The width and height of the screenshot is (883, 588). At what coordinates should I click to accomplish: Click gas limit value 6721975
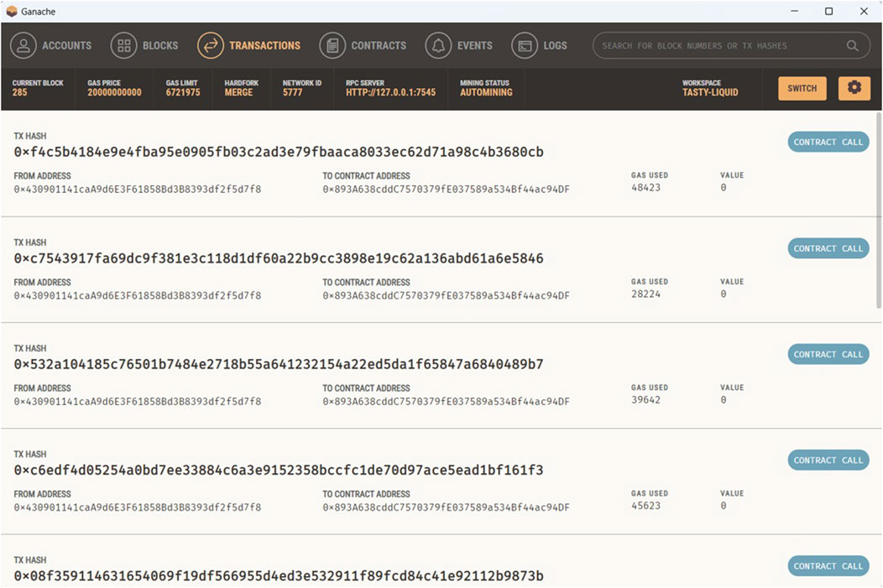pyautogui.click(x=183, y=92)
